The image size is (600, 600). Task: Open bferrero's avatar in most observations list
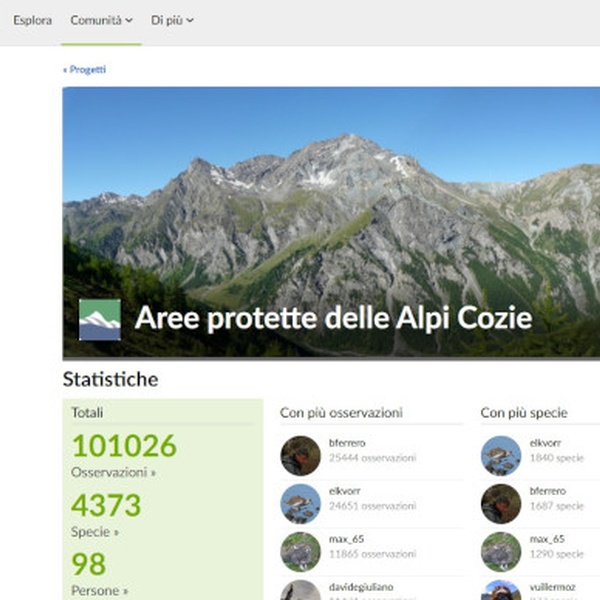pyautogui.click(x=300, y=456)
